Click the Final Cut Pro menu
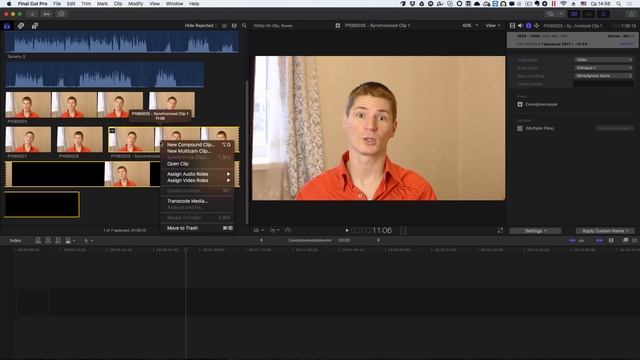The height and width of the screenshot is (360, 640). (x=33, y=4)
